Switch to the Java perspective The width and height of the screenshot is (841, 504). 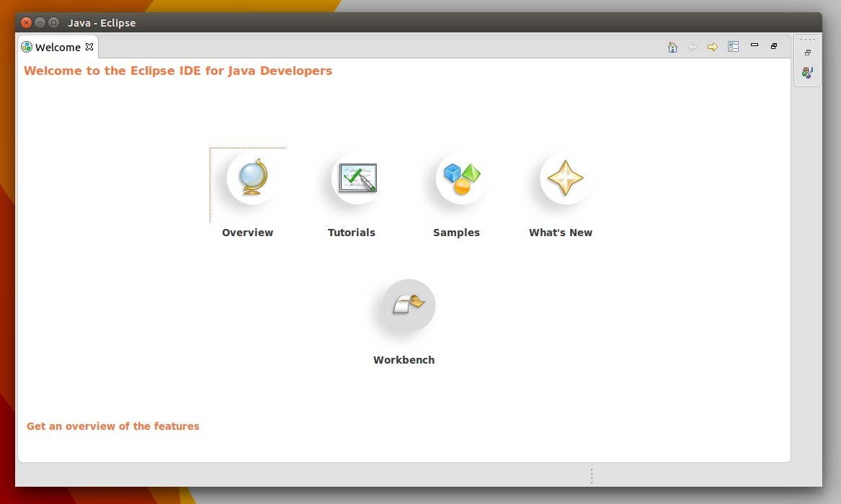click(x=806, y=72)
